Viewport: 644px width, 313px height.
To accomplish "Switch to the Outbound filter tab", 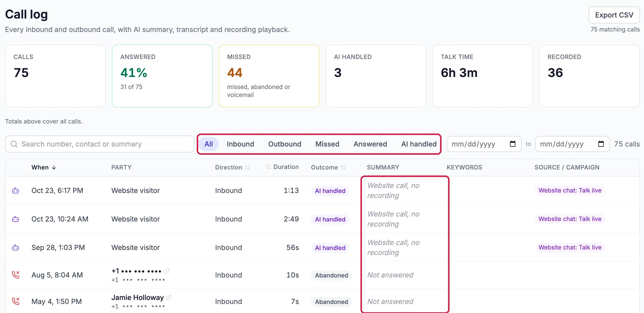I will click(x=285, y=144).
